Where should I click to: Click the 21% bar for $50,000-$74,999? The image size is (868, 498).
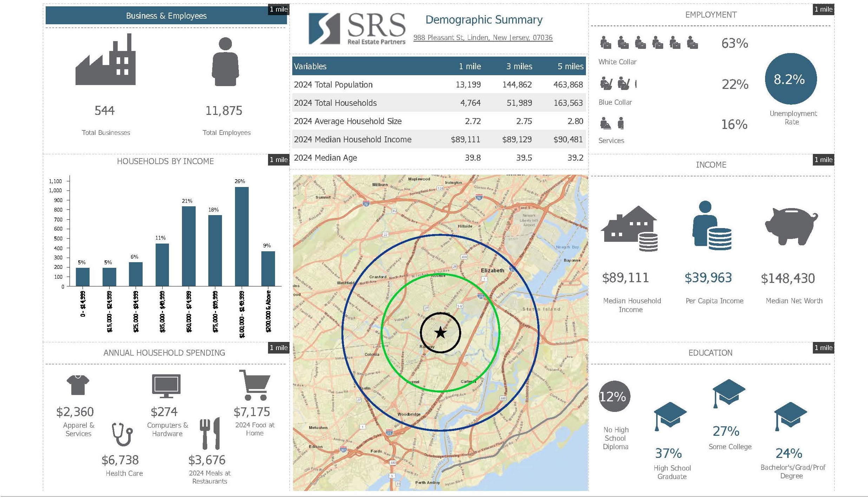[x=189, y=246]
